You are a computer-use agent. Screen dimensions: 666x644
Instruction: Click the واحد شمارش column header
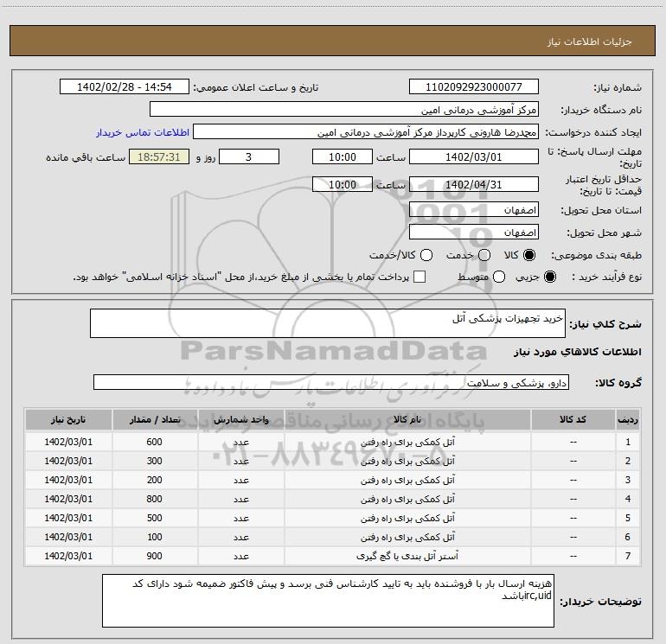pos(240,420)
